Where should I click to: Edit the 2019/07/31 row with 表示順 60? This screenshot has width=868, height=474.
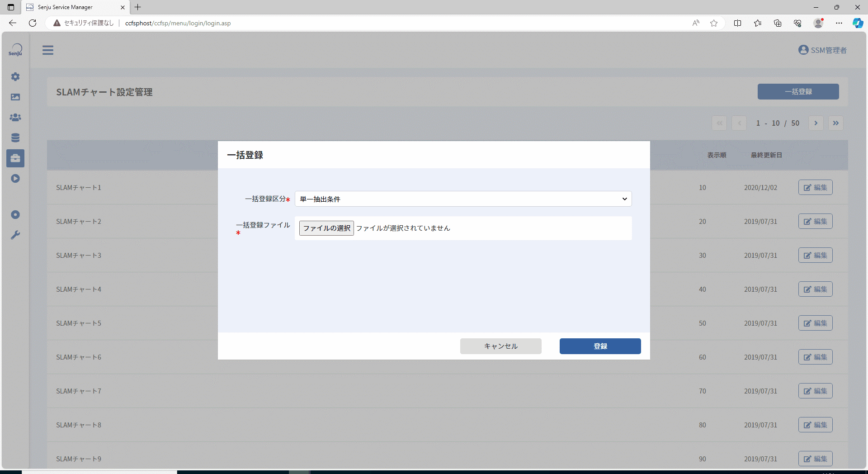[x=816, y=357]
